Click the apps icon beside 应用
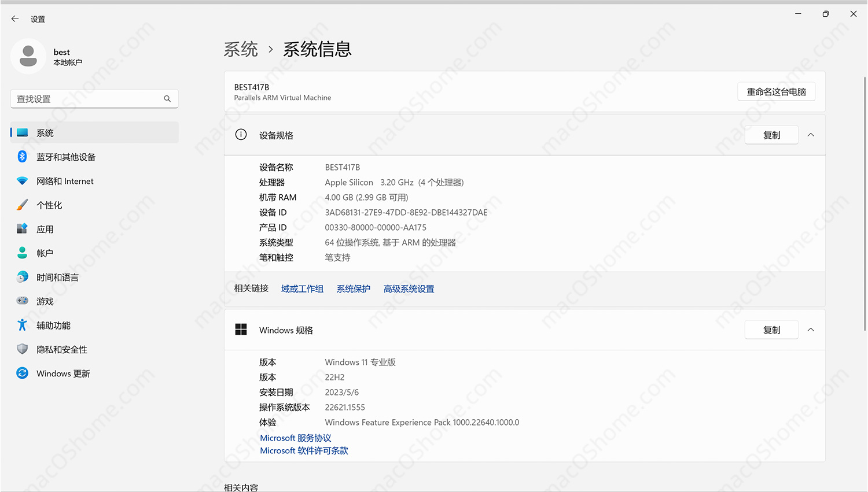The width and height of the screenshot is (868, 492). [23, 229]
